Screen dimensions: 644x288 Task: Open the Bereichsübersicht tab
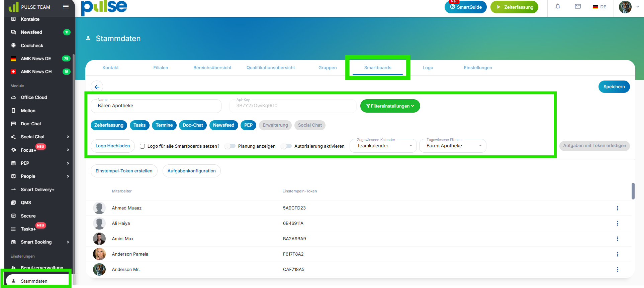[212, 67]
